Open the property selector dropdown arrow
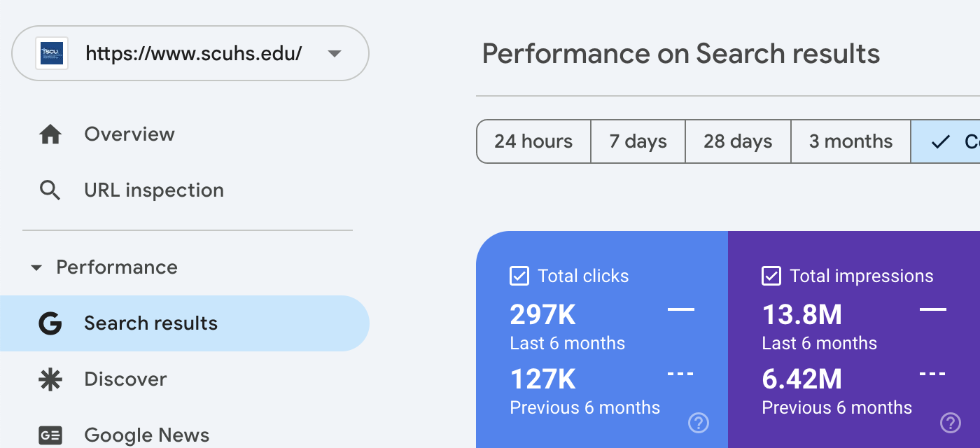This screenshot has height=448, width=980. pyautogui.click(x=335, y=53)
